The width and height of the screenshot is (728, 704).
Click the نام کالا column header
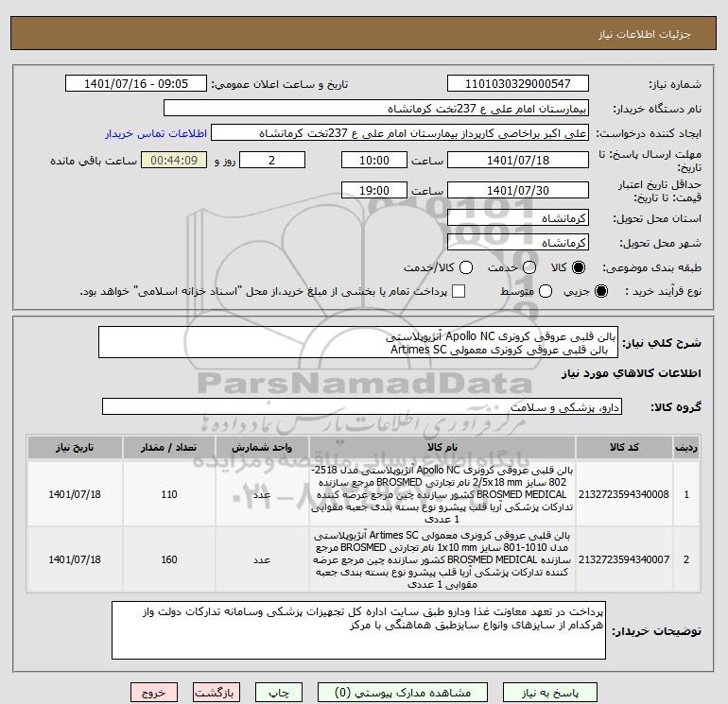(x=442, y=447)
